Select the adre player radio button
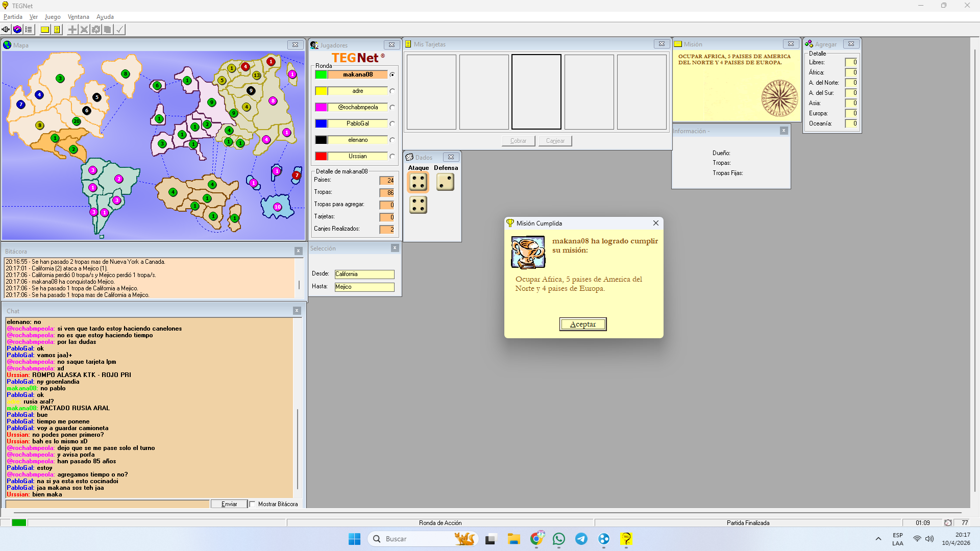 (x=392, y=91)
